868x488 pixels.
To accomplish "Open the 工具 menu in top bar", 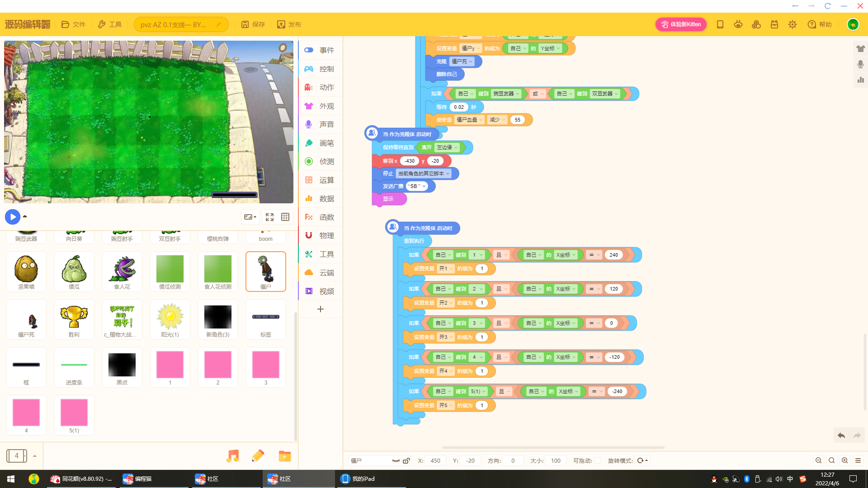I will click(x=110, y=24).
